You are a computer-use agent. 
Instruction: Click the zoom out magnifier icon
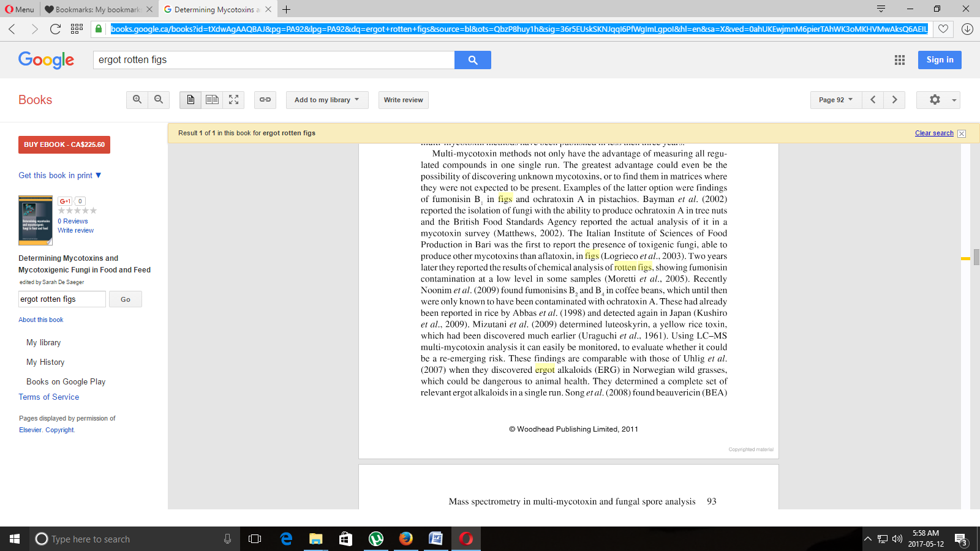tap(159, 100)
